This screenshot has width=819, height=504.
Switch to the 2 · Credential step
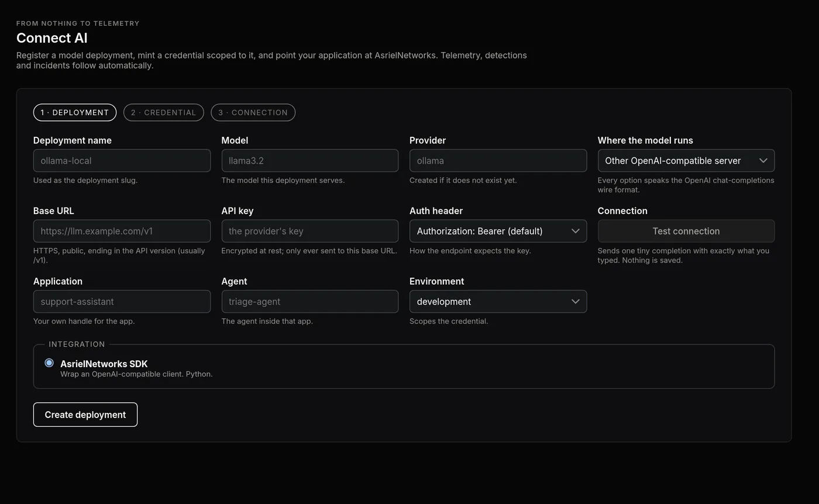163,112
